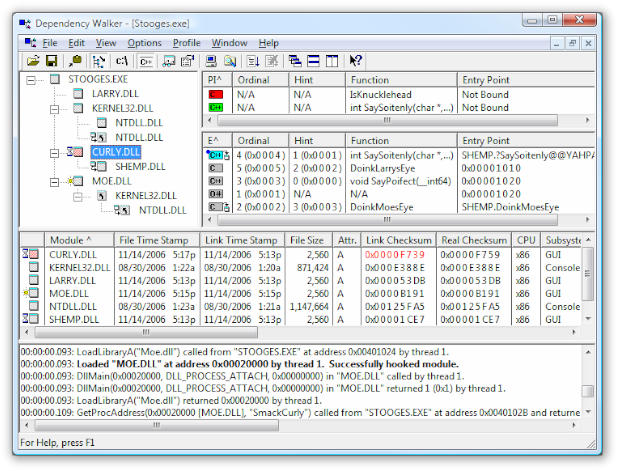Click red C icon beside IsKnucklehead import
Image resolution: width=618 pixels, height=471 pixels.
pyautogui.click(x=216, y=95)
